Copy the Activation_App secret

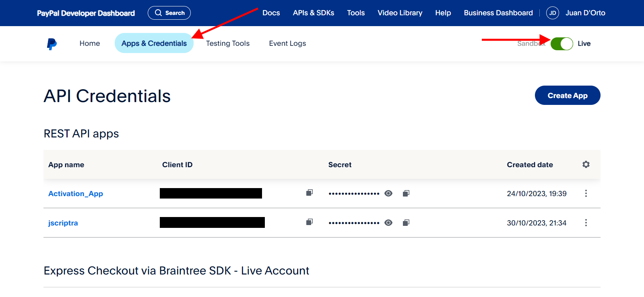[x=406, y=193]
